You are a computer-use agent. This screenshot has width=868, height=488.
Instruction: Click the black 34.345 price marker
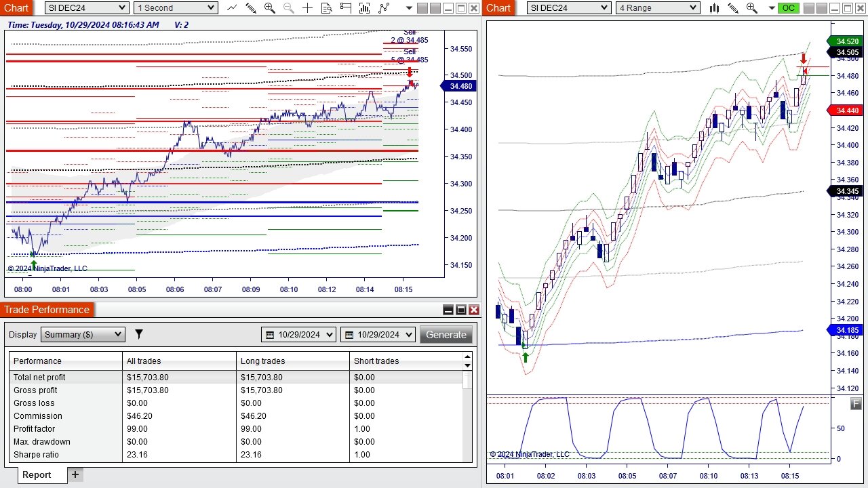(846, 191)
